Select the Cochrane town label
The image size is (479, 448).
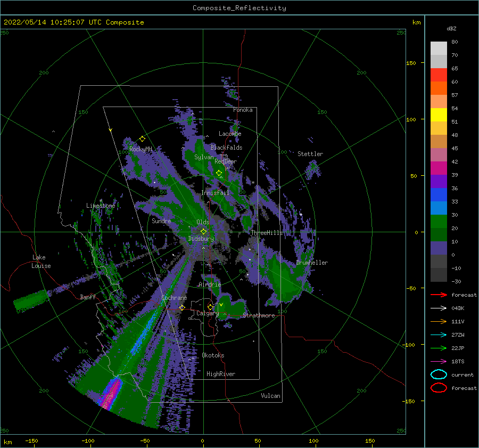click(x=174, y=298)
